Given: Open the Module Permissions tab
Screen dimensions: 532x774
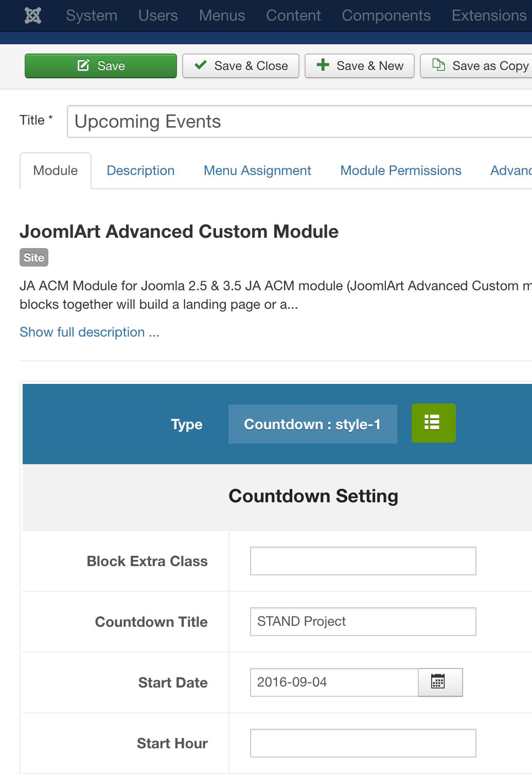Looking at the screenshot, I should click(401, 171).
